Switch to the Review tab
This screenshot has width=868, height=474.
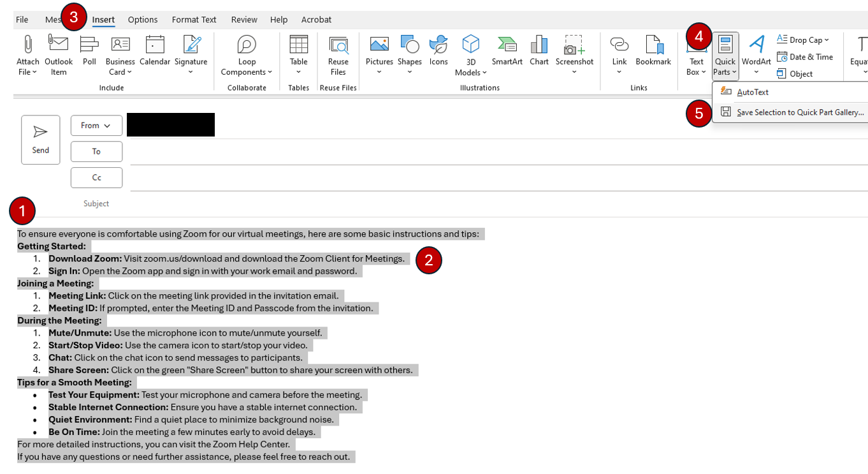coord(244,20)
